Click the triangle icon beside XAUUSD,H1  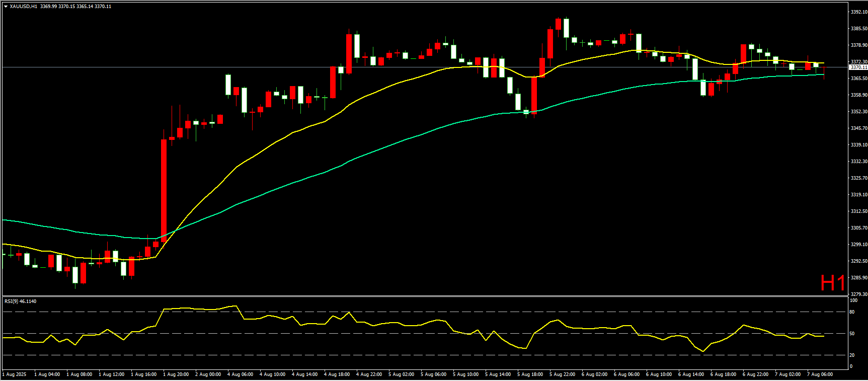[6, 7]
